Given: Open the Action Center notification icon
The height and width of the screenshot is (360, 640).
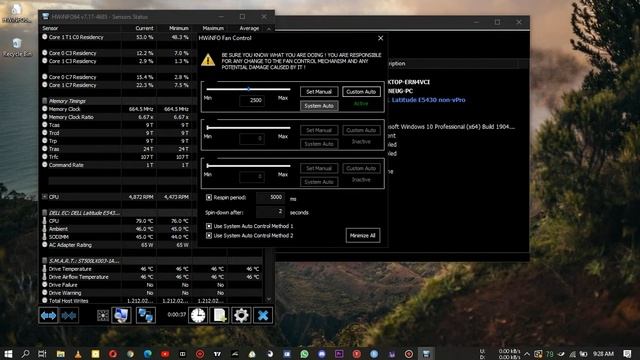Looking at the screenshot, I should [627, 354].
